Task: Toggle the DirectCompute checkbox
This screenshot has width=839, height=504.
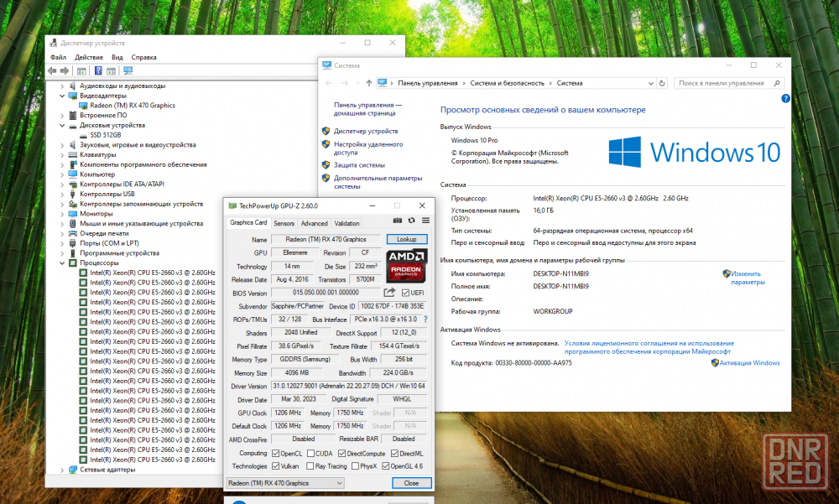Action: click(x=341, y=453)
